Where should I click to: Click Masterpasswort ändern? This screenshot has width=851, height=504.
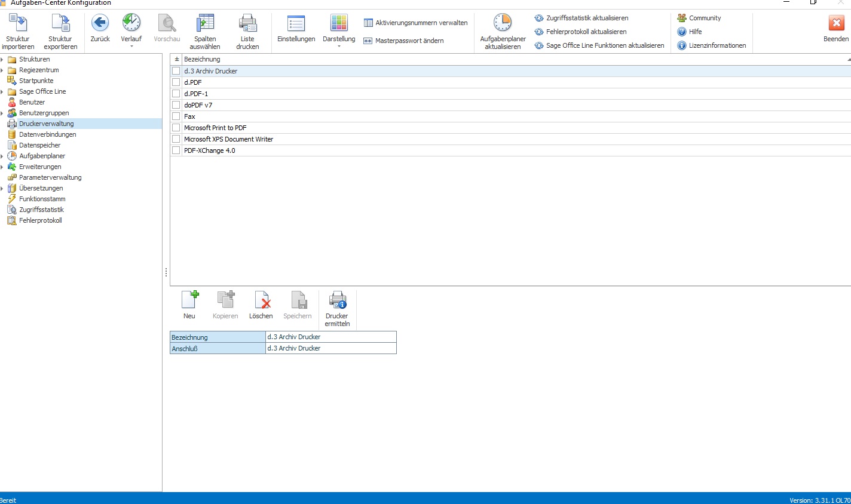tap(403, 41)
